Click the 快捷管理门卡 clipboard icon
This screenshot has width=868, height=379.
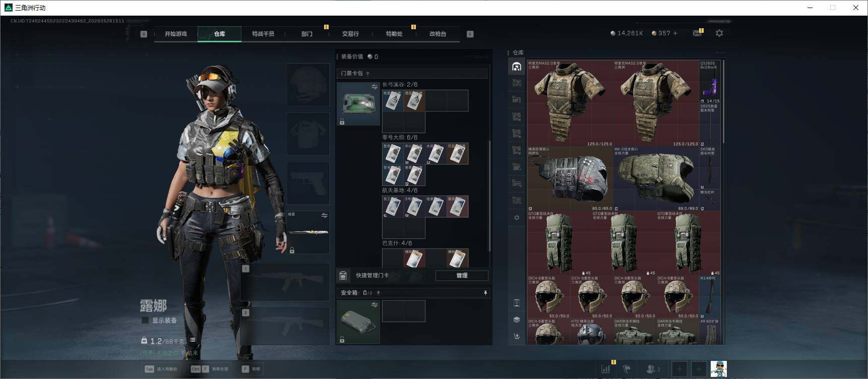click(x=343, y=275)
